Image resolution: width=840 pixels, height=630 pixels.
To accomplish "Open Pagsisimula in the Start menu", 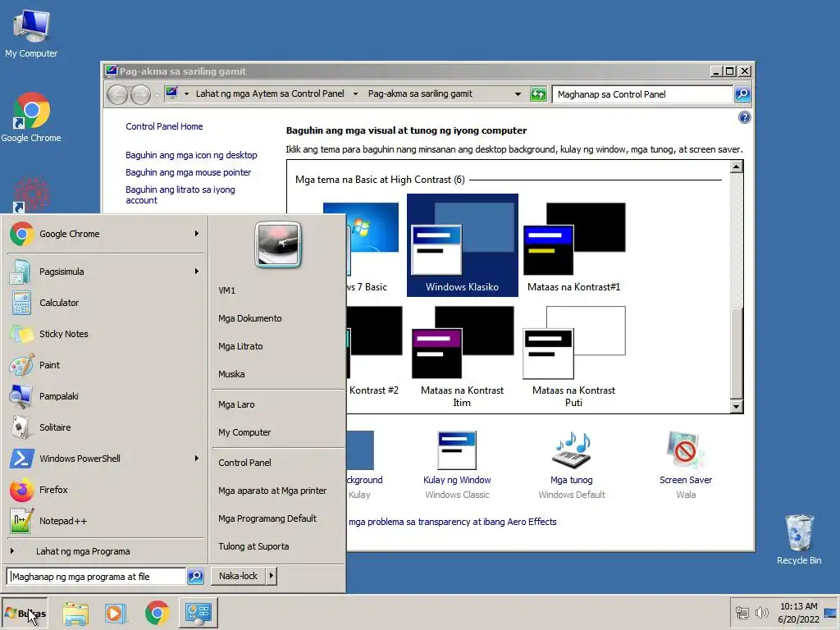I will (x=105, y=272).
